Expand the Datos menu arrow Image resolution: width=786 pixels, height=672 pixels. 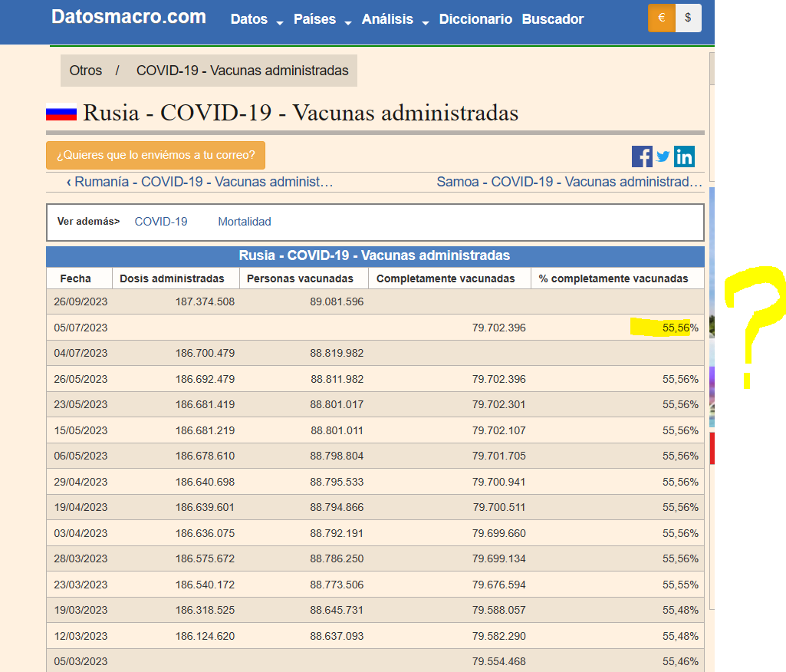[x=280, y=22]
